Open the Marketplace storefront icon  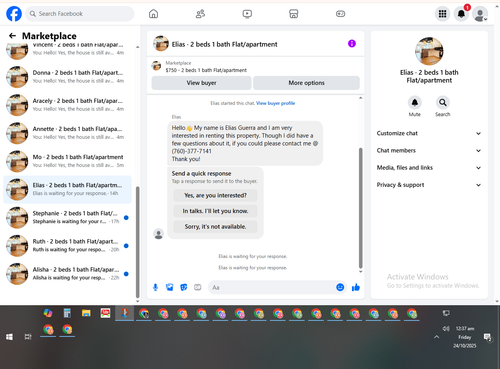pyautogui.click(x=294, y=14)
